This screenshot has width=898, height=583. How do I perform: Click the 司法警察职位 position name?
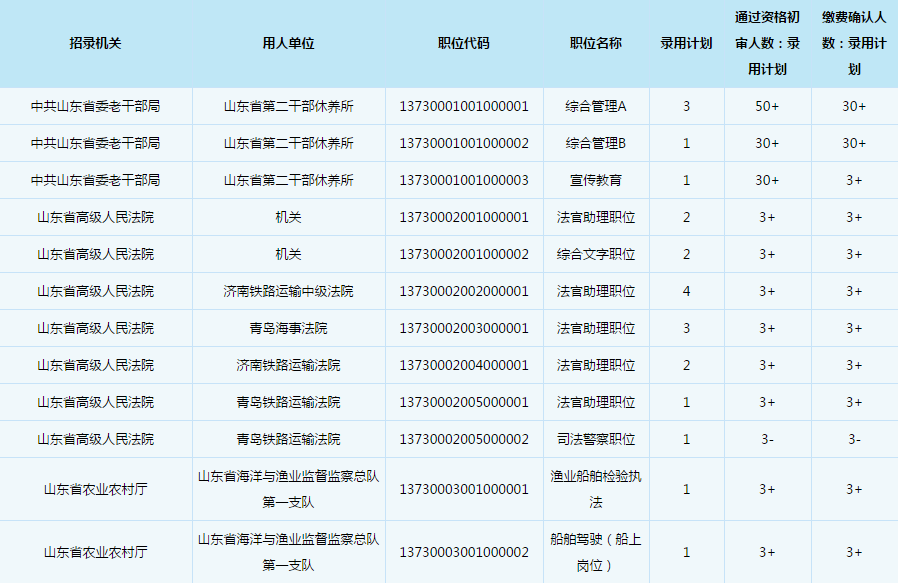[x=596, y=439]
